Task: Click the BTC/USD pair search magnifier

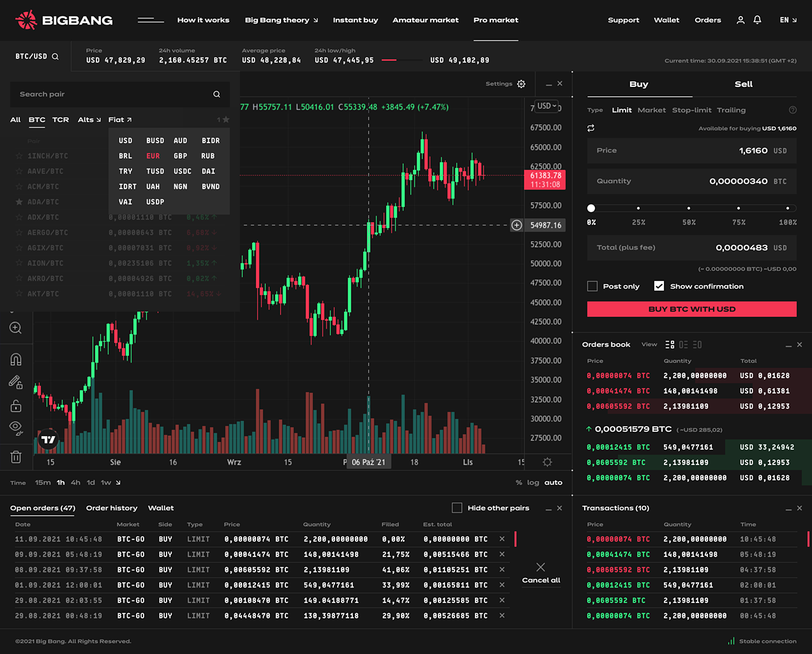Action: tap(56, 56)
